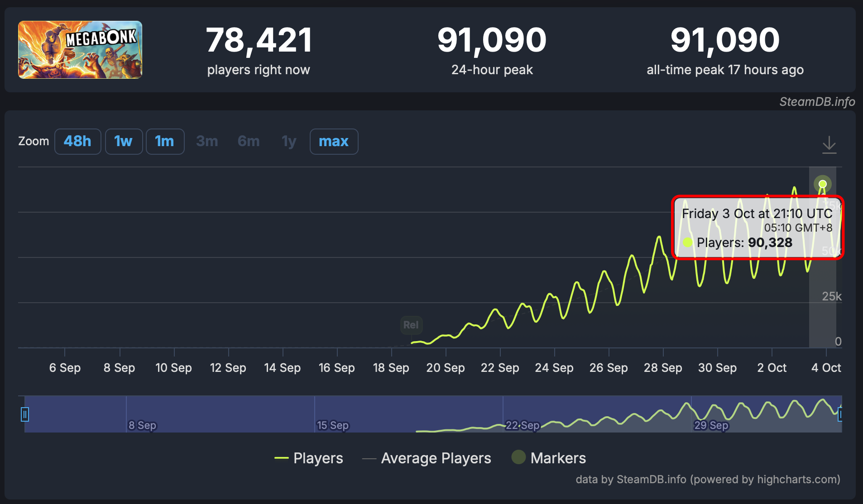Viewport: 863px width, 504px height.
Task: Click the 1y zoom option
Action: (x=289, y=142)
